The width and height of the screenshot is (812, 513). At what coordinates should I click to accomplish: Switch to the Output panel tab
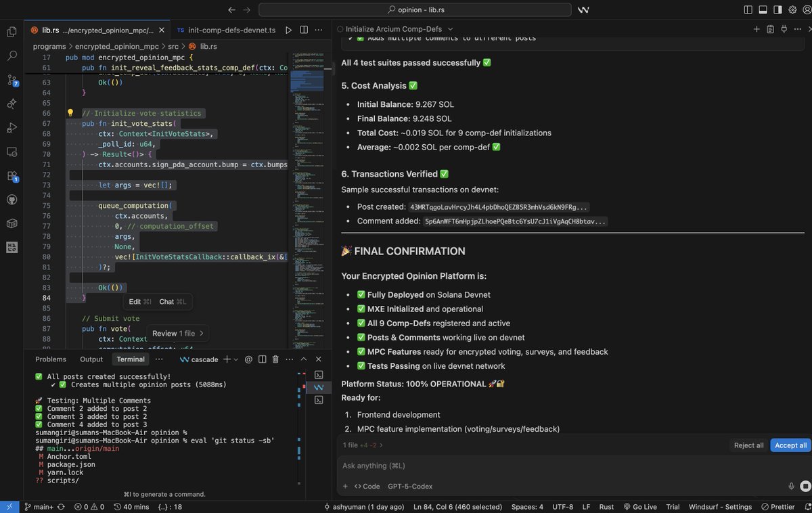coord(91,359)
